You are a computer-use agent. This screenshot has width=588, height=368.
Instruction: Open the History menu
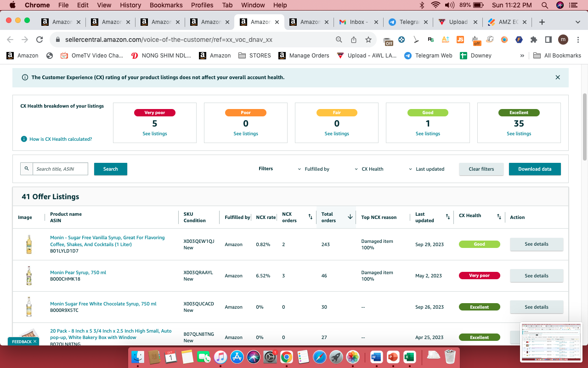coord(130,5)
